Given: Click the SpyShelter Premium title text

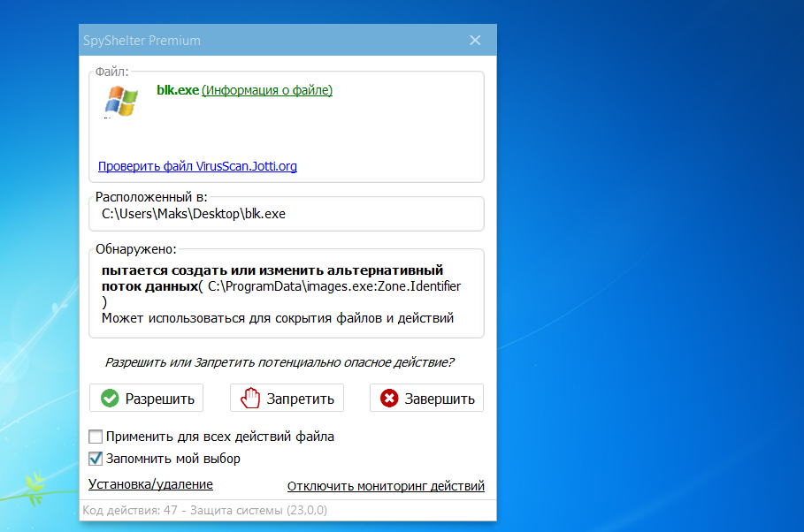Looking at the screenshot, I should (142, 41).
